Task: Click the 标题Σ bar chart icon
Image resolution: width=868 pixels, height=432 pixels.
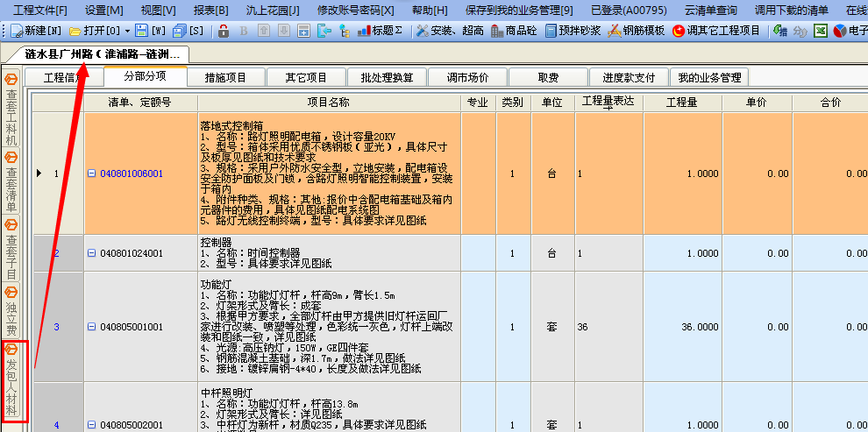Action: coord(364,31)
